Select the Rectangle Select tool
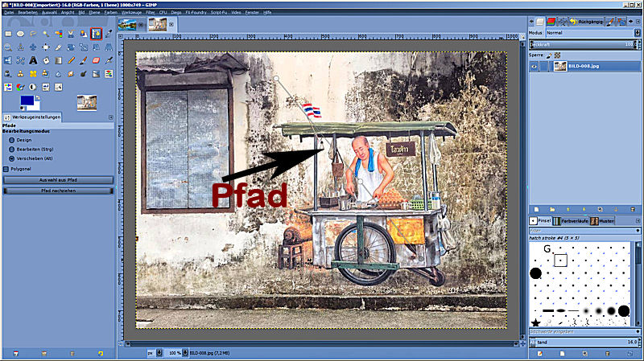This screenshot has width=644, height=361. click(8, 34)
